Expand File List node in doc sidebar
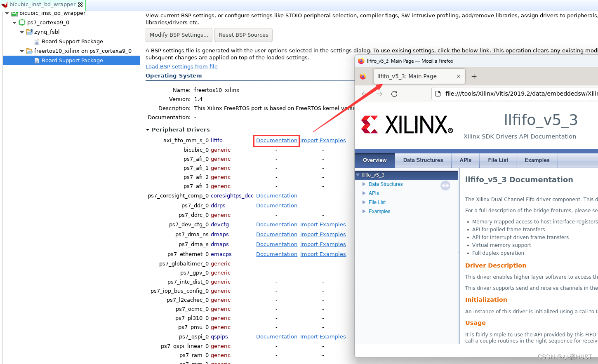Image resolution: width=598 pixels, height=364 pixels. click(x=364, y=202)
